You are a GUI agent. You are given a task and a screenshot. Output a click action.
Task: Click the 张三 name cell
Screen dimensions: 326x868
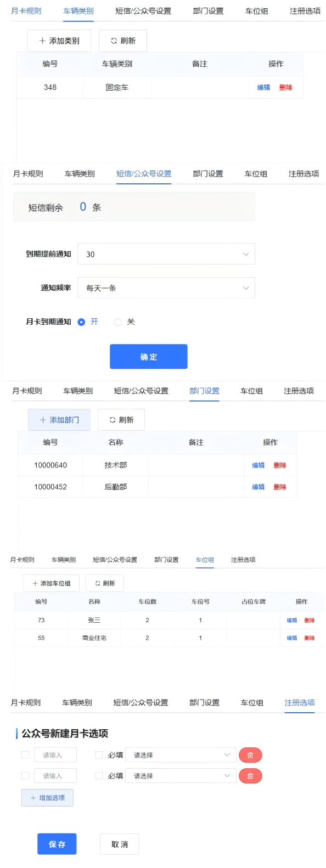tap(94, 620)
